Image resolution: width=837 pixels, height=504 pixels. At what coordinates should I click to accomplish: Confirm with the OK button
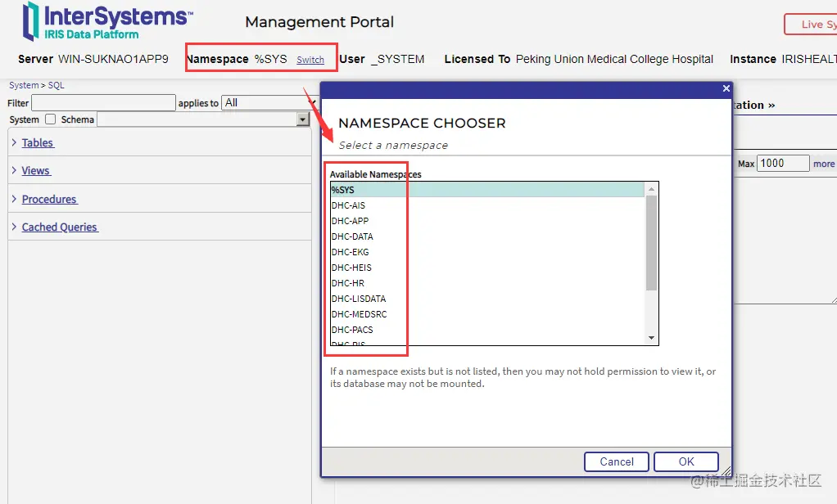click(x=686, y=462)
